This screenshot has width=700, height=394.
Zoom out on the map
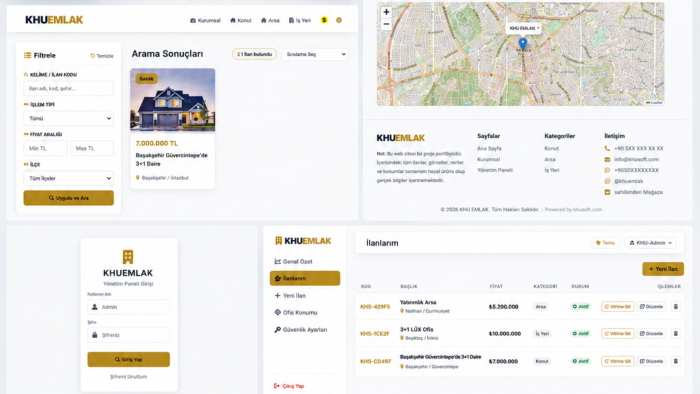(386, 24)
